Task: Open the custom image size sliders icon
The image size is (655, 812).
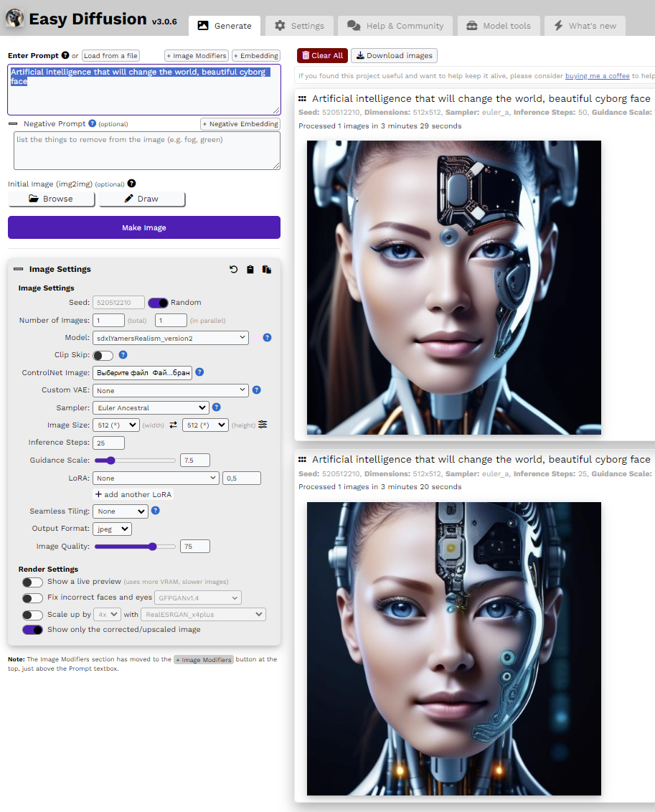Action: pos(263,425)
